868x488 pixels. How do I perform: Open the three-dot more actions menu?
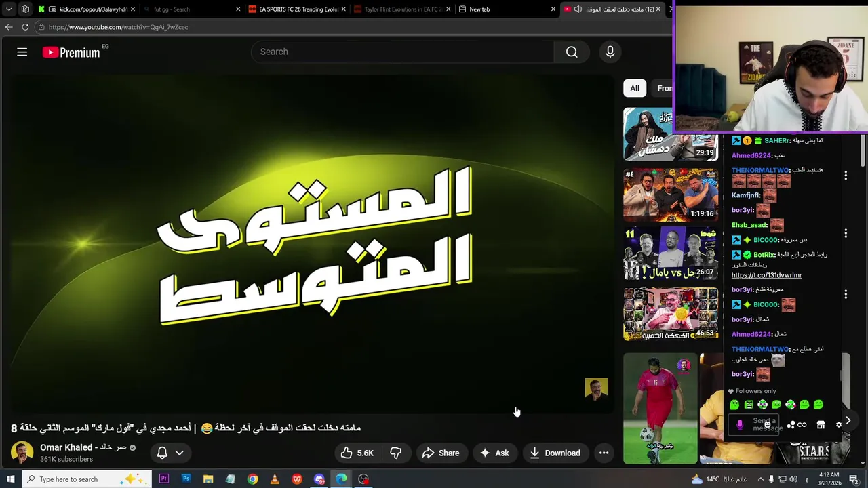coord(604,453)
